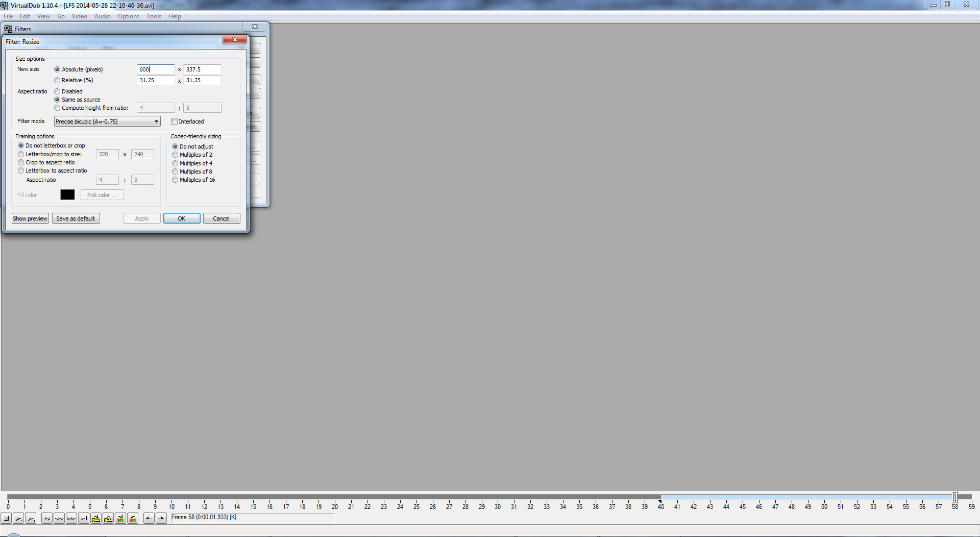Set the selection end mark-out
This screenshot has height=537, width=980.
pyautogui.click(x=161, y=519)
